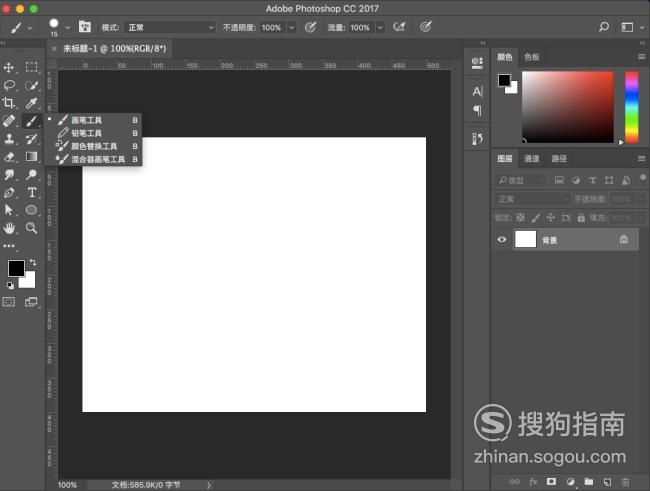Viewport: 650px width, 491px height.
Task: Select the Move tool
Action: pyautogui.click(x=9, y=67)
